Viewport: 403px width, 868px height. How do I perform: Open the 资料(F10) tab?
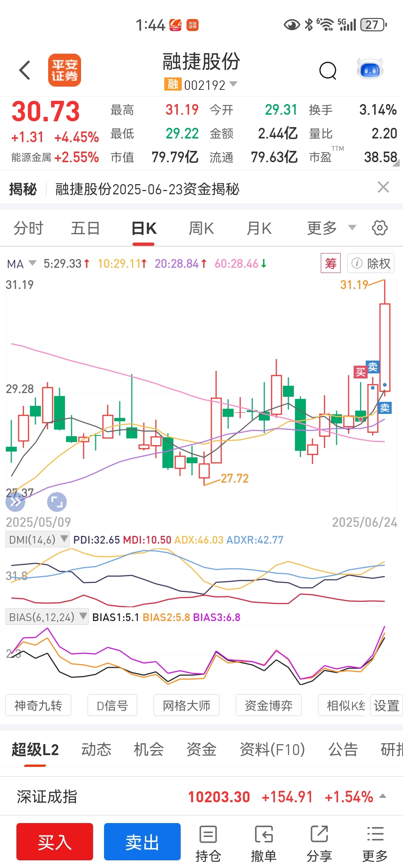(x=272, y=750)
